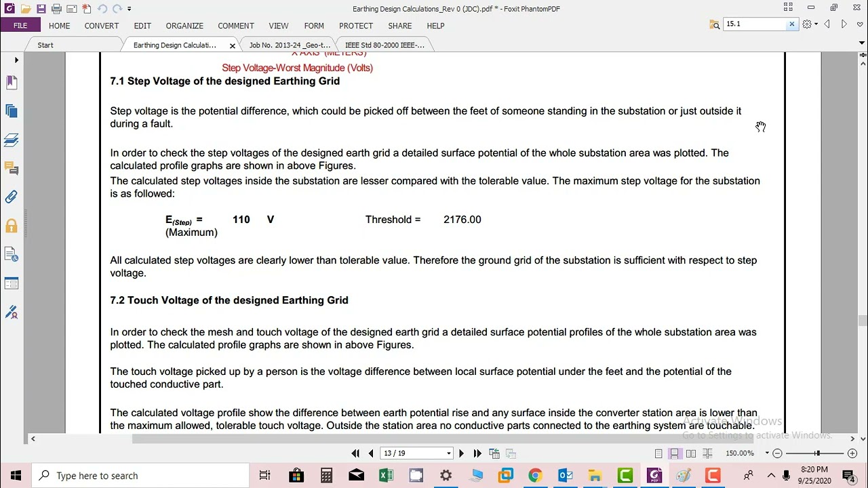Open the search settings gear dropdown

click(810, 24)
